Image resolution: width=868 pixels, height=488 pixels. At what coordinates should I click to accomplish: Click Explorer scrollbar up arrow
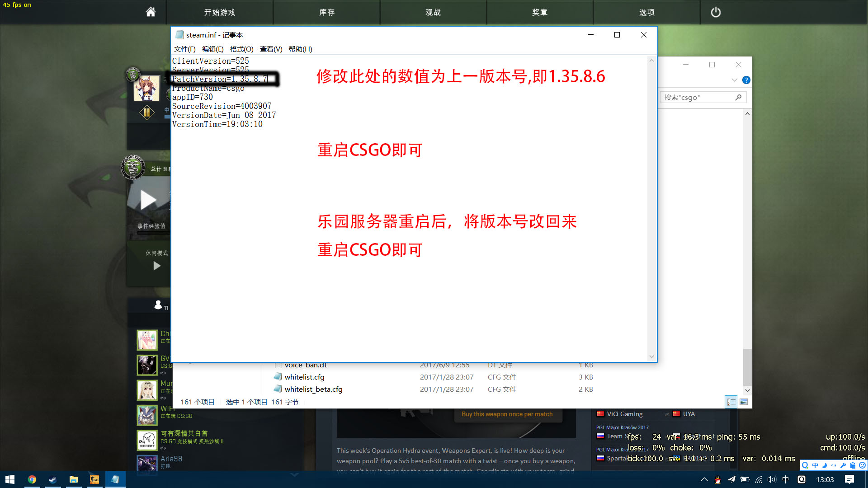point(747,113)
